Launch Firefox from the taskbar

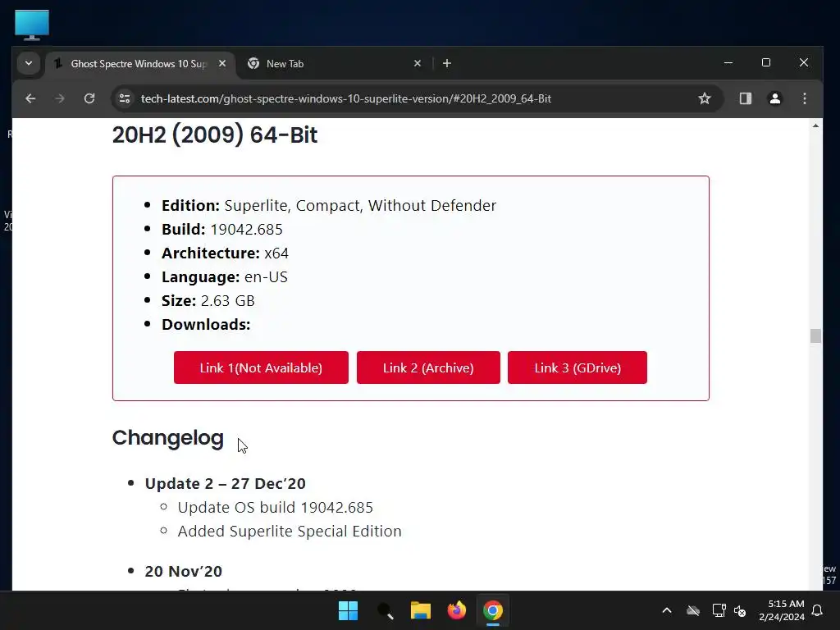pos(456,610)
